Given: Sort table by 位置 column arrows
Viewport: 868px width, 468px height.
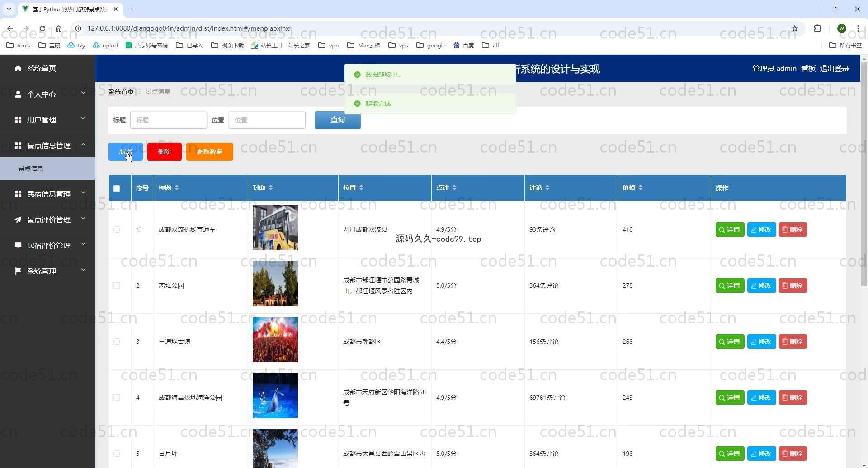Looking at the screenshot, I should point(361,188).
